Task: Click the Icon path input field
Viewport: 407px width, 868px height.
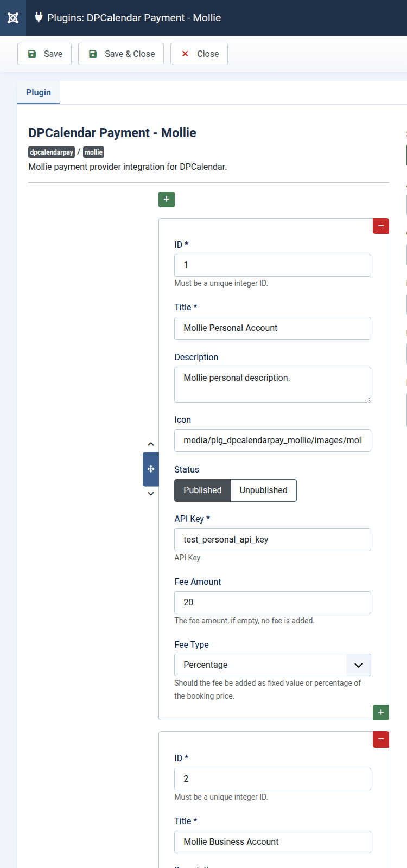Action: [x=272, y=441]
